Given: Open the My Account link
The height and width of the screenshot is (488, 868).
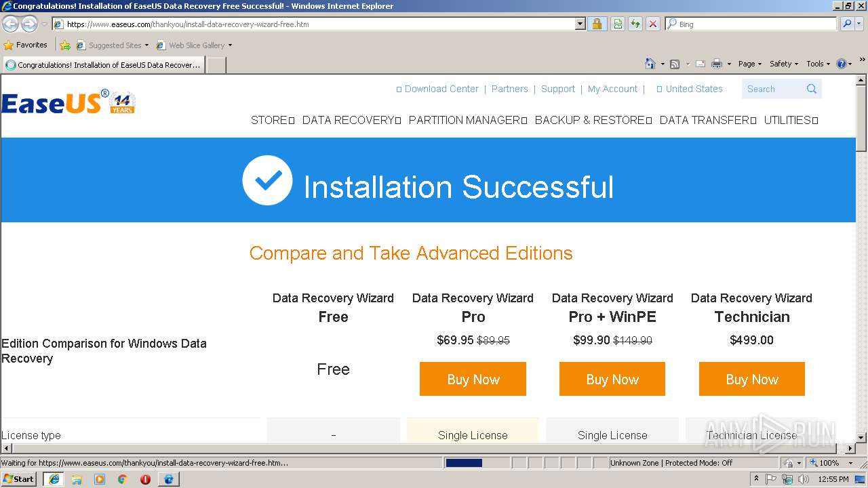Looking at the screenshot, I should point(613,89).
